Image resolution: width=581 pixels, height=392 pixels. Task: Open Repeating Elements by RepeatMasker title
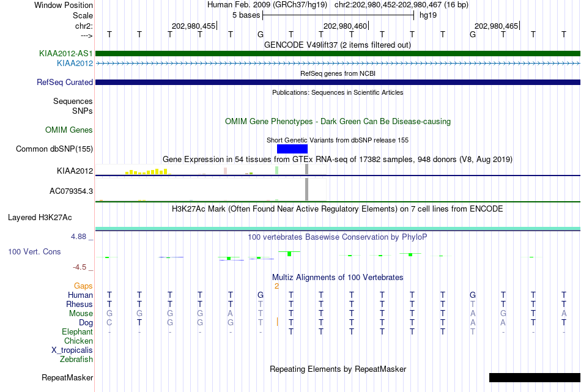click(x=338, y=369)
